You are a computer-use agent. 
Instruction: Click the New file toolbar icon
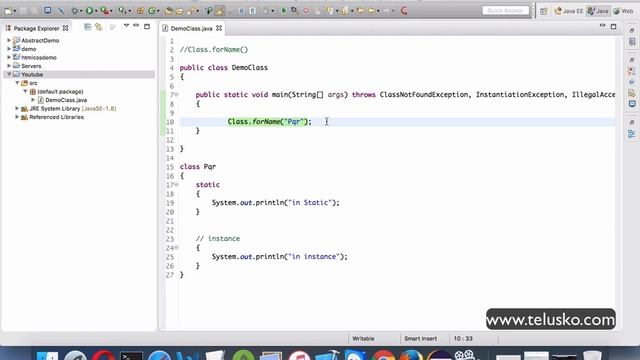point(8,11)
